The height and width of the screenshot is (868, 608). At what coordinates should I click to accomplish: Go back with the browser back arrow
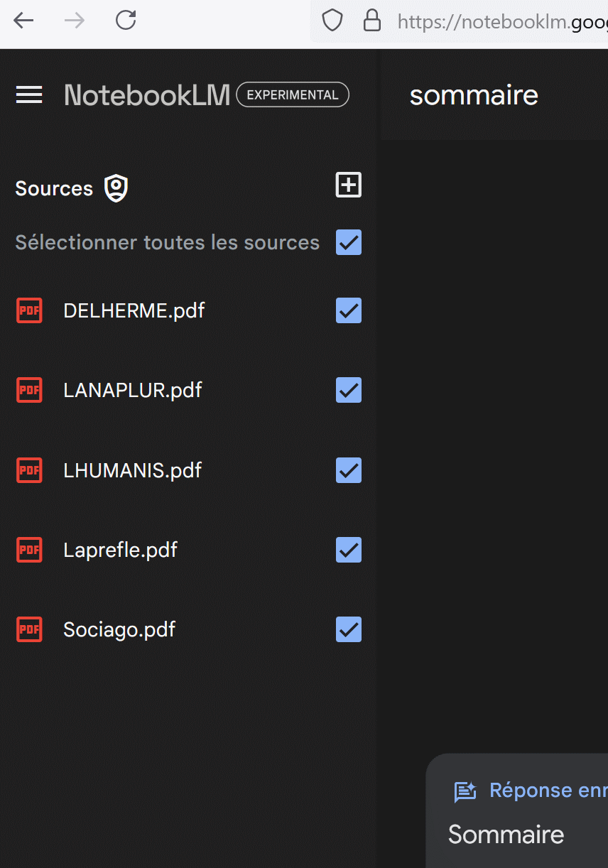pyautogui.click(x=23, y=21)
